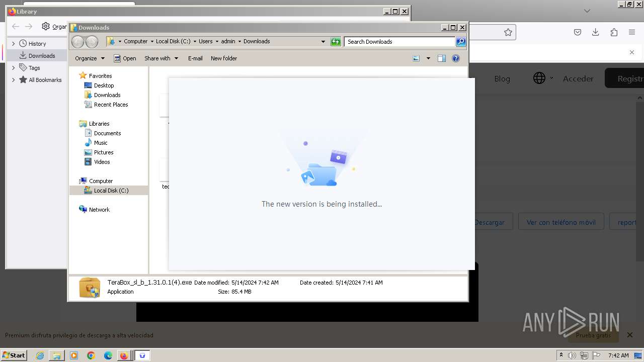Click Users in the address breadcrumb
The width and height of the screenshot is (644, 362).
click(206, 42)
